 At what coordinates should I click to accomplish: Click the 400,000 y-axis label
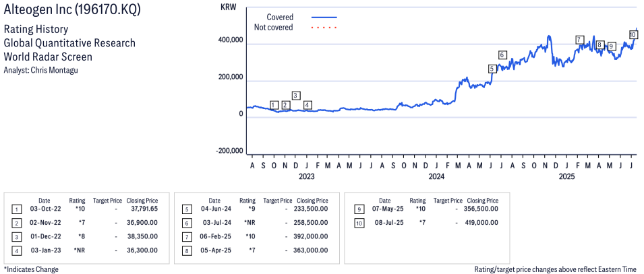pos(229,41)
